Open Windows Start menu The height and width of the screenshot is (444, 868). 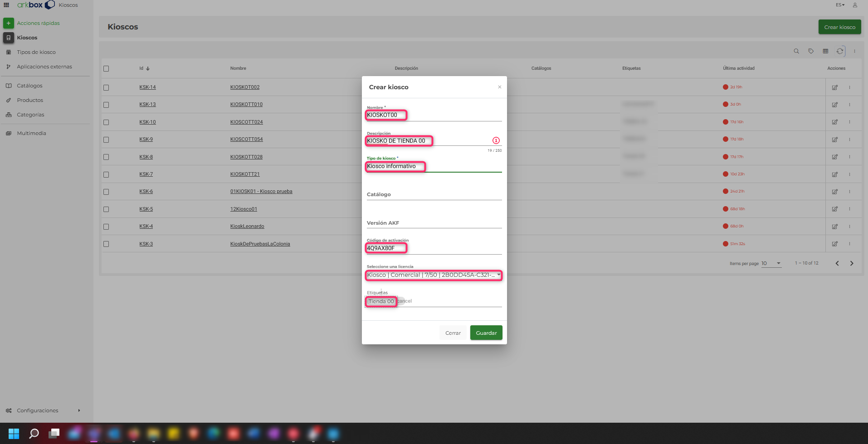coord(14,434)
